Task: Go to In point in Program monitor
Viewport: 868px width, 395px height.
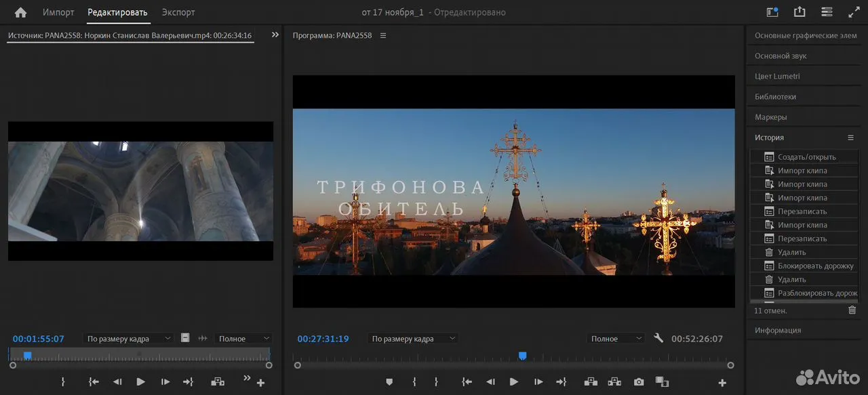Action: tap(467, 382)
